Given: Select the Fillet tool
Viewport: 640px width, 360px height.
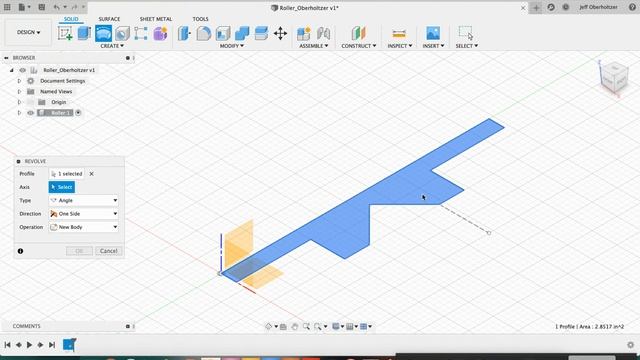Looking at the screenshot, I should 203,33.
